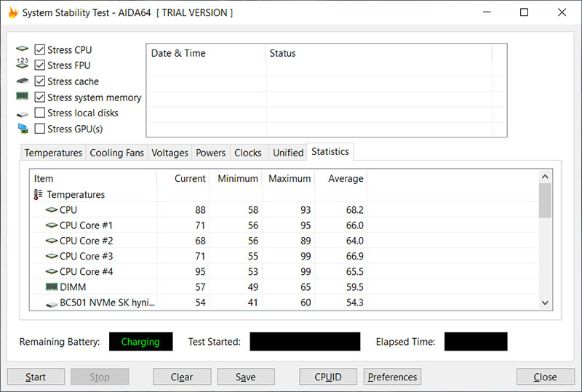Viewport: 582px width, 392px height.
Task: Click the Test Started black field
Action: pos(305,342)
